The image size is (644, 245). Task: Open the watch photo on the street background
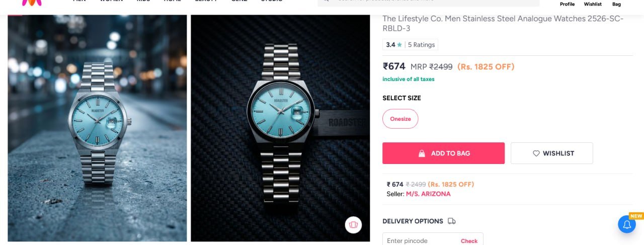[x=97, y=128]
